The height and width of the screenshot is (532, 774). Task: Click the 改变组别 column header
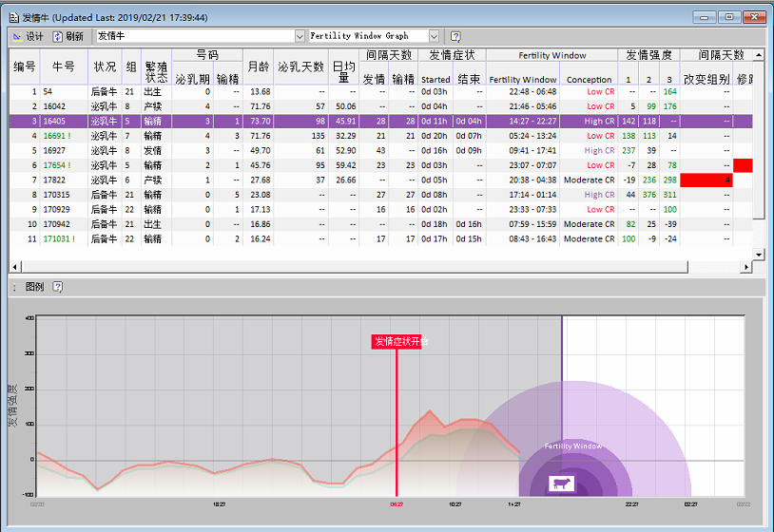click(x=706, y=79)
